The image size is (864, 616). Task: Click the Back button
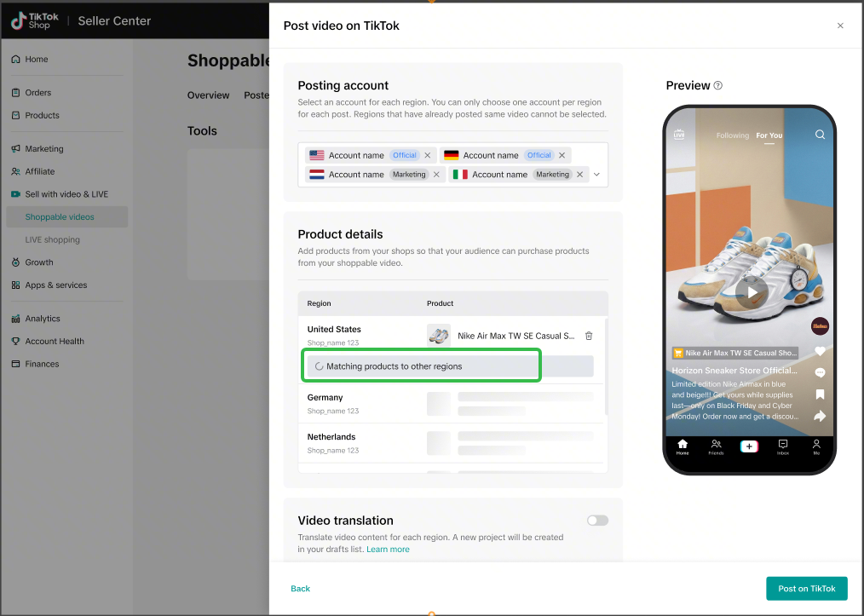click(300, 589)
